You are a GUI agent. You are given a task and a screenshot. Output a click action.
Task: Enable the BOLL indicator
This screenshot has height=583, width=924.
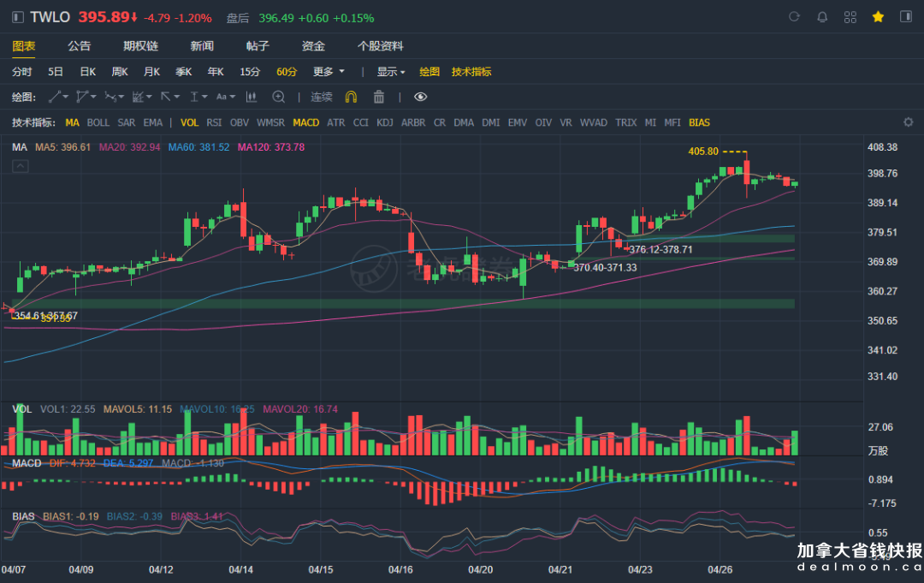(x=98, y=122)
